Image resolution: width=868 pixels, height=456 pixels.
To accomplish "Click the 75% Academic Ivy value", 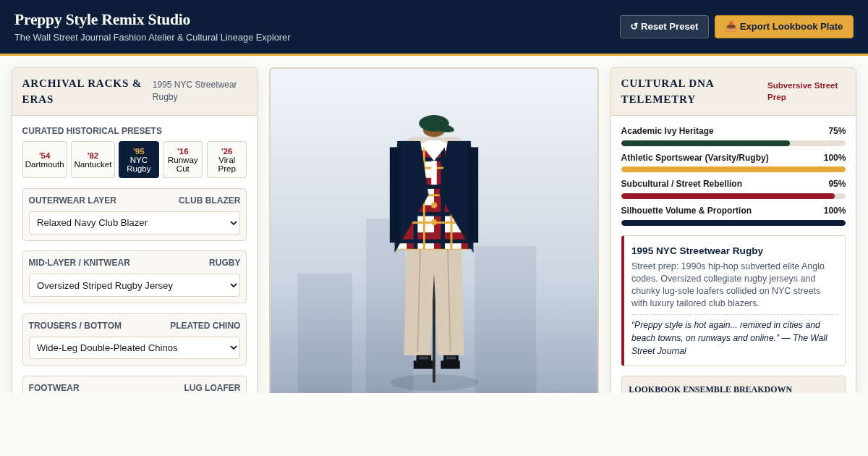I will click(x=837, y=131).
